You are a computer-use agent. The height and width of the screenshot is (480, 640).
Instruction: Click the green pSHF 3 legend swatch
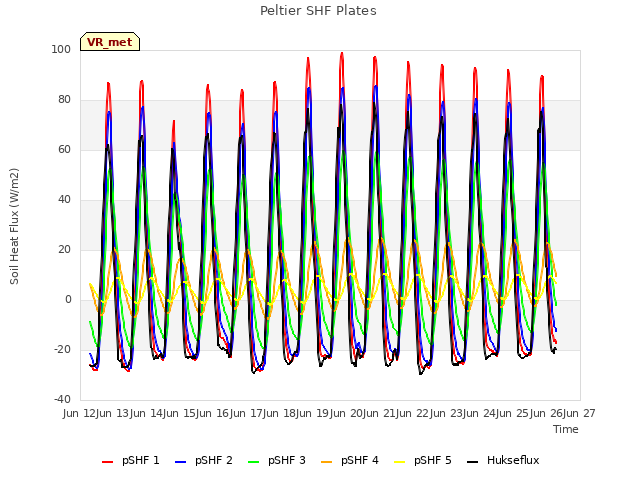coord(253,462)
